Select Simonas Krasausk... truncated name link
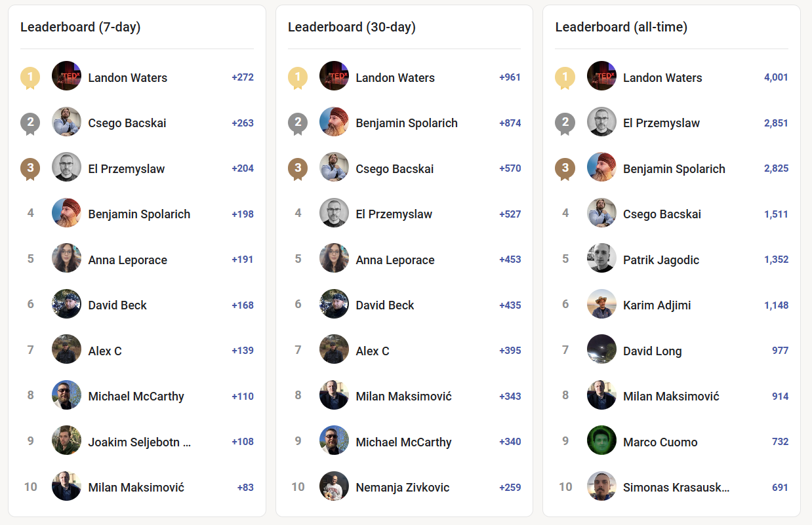Screen dimensions: 812x525 pos(676,487)
